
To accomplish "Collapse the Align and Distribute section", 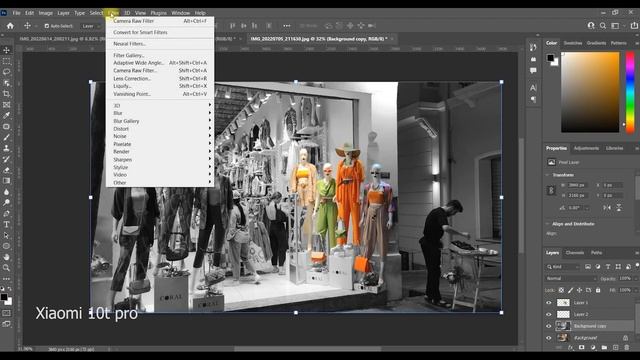I will [547, 224].
